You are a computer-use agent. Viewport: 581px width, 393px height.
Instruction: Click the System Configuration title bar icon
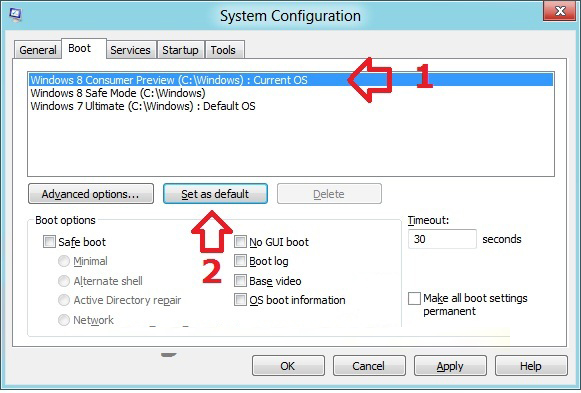(15, 15)
